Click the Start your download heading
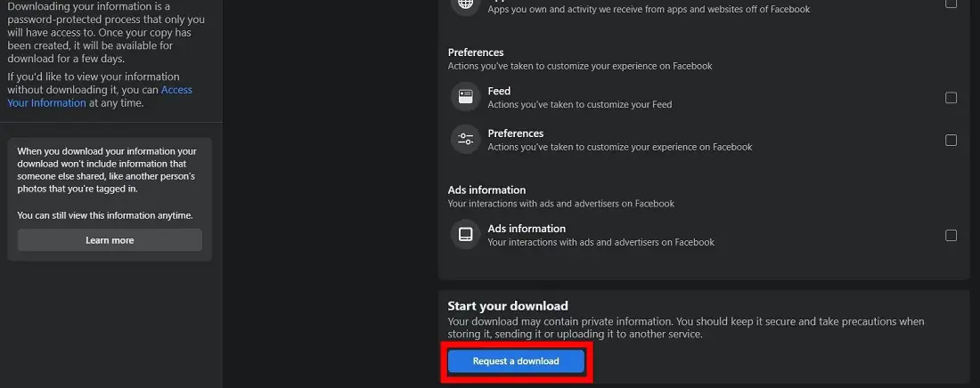The height and width of the screenshot is (388, 980). point(508,306)
